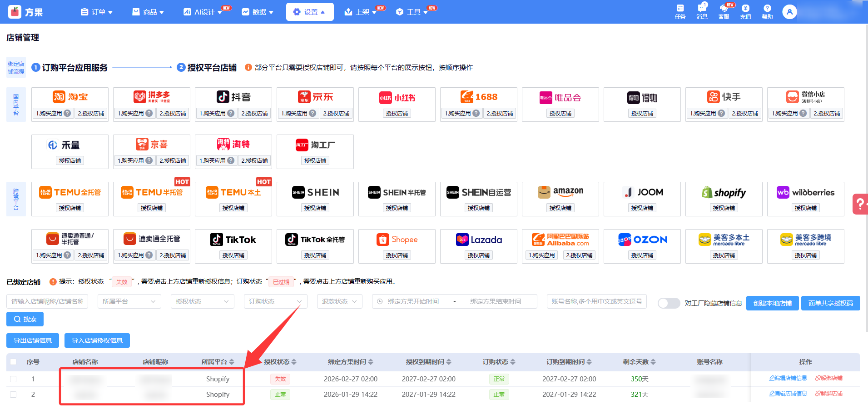868x420 pixels.
Task: Expand the 退款状态 filter dropdown
Action: click(339, 301)
